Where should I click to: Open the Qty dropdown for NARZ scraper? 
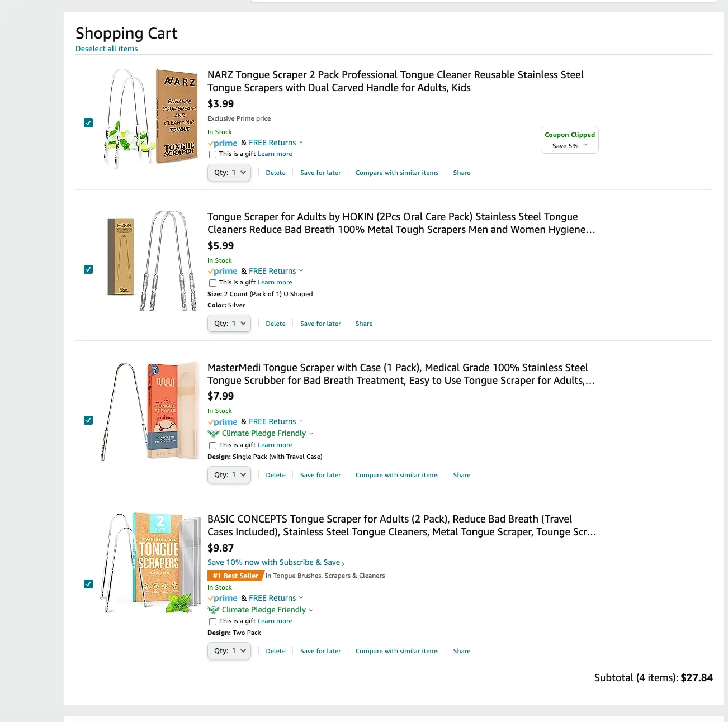coord(229,173)
